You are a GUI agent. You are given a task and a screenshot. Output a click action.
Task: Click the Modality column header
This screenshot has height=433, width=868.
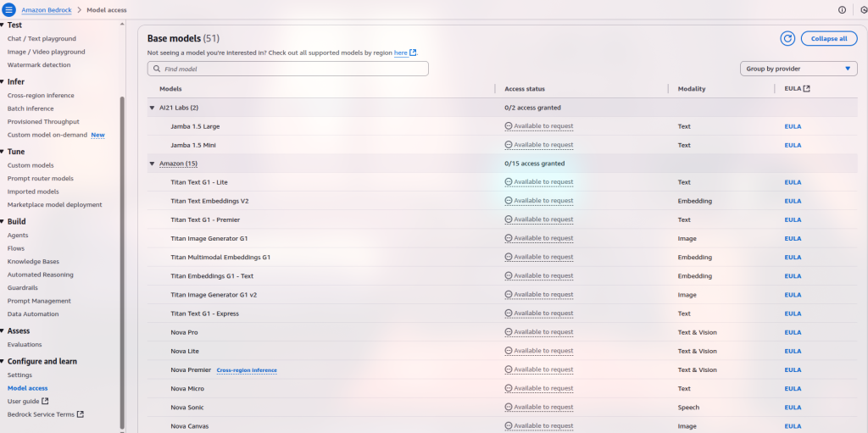692,89
